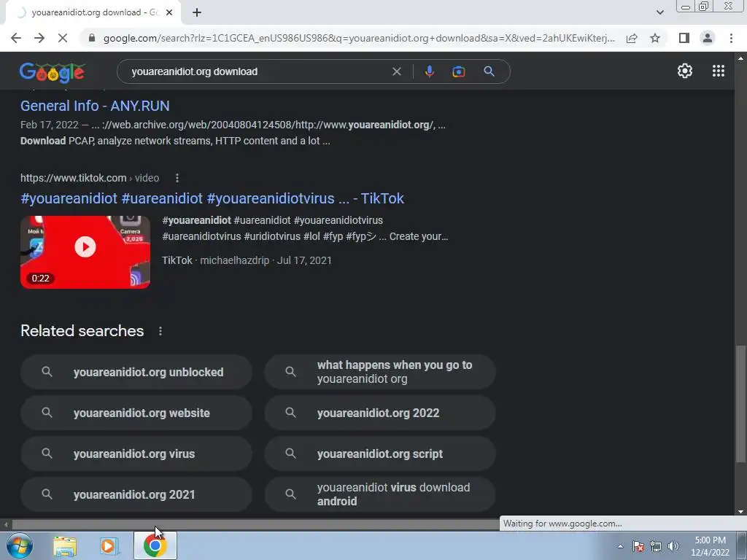Click the horizontal scrollbar left arrow

tap(5, 525)
